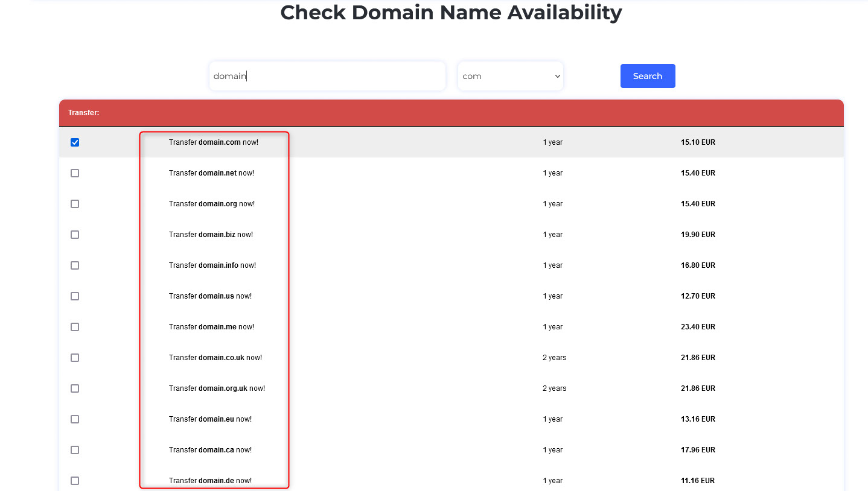Click the Search button
This screenshot has width=868, height=491.
pos(647,75)
